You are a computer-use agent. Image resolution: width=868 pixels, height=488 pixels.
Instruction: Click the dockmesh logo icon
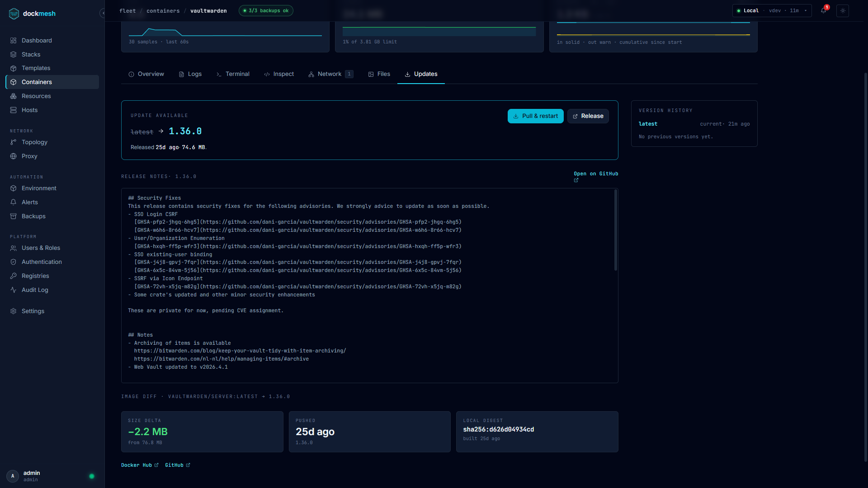(14, 14)
